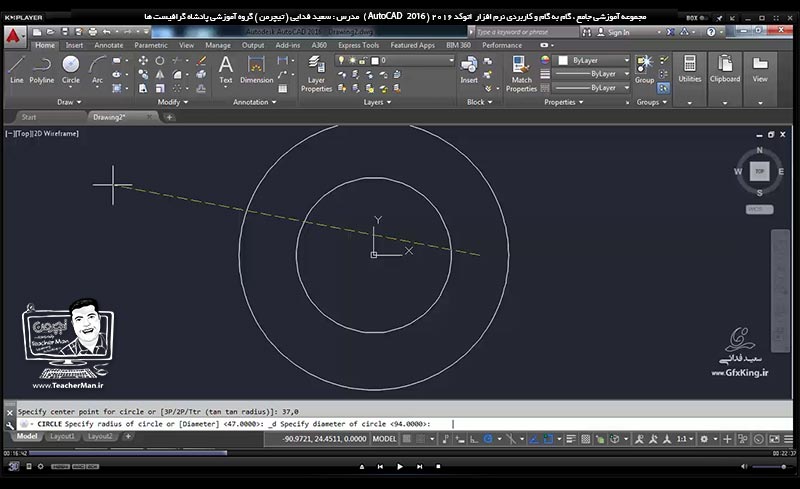Click the help question mark icon
800x489 pixels.
(711, 32)
